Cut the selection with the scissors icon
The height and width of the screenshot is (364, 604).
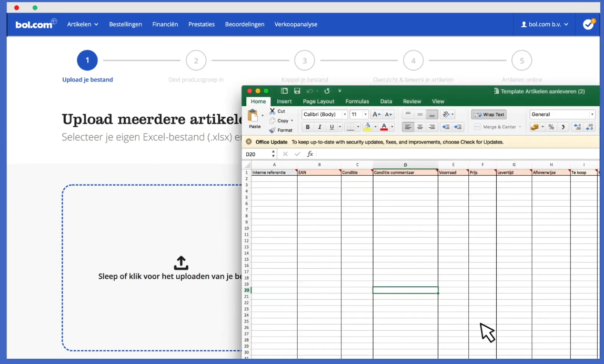coord(273,111)
